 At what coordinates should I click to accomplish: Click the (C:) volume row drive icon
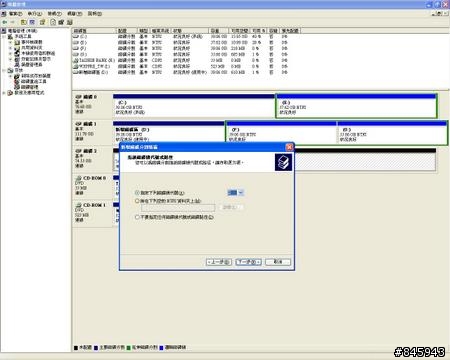[76, 36]
